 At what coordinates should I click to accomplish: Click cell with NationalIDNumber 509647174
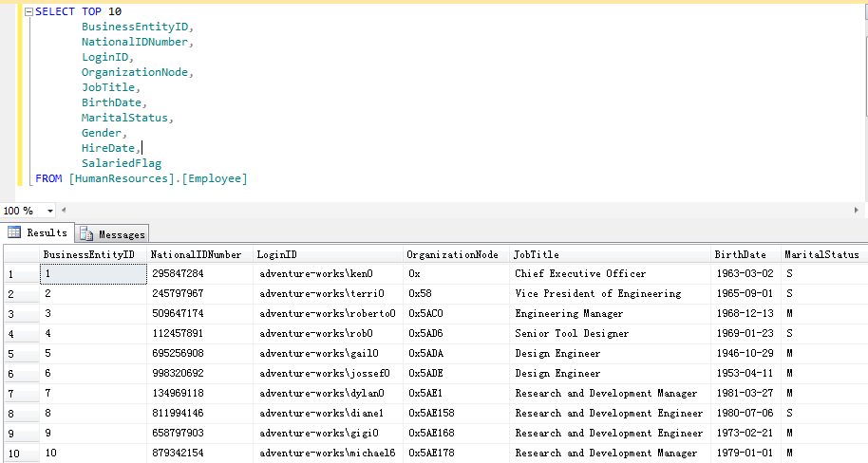click(x=199, y=314)
